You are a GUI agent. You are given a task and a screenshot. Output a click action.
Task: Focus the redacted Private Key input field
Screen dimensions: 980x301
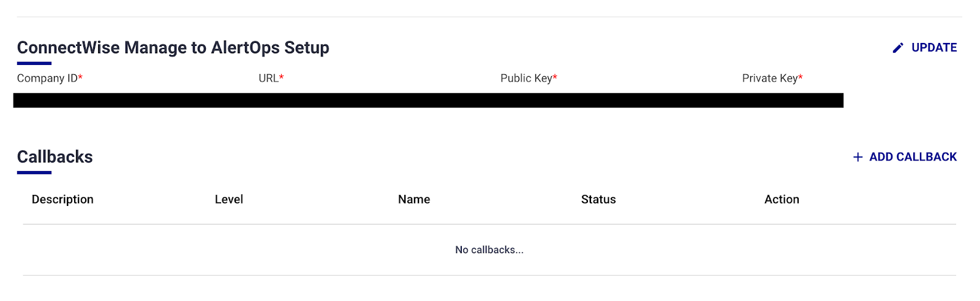point(791,101)
